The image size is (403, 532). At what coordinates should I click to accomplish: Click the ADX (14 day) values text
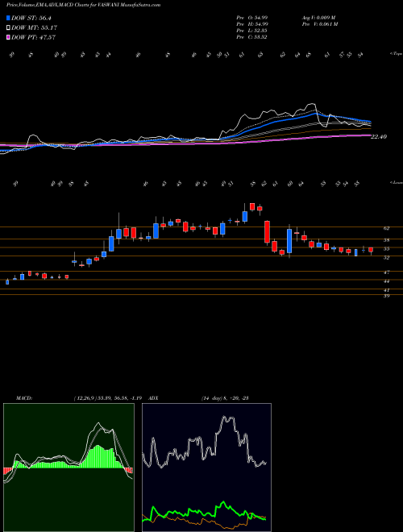tap(225, 398)
